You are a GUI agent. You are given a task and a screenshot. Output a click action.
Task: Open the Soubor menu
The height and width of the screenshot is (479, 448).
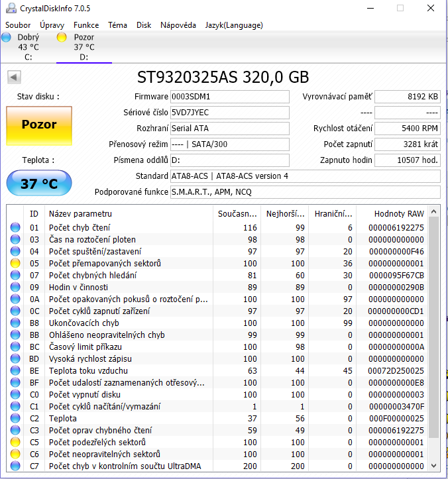(18, 25)
